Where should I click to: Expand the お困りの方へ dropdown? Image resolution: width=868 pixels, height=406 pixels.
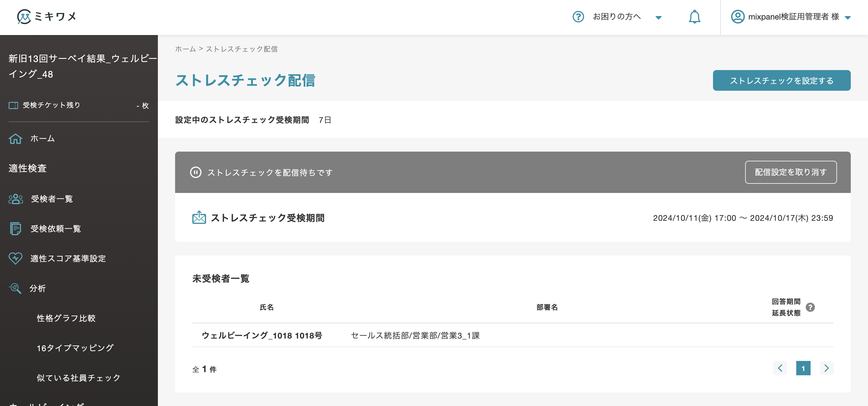click(659, 18)
